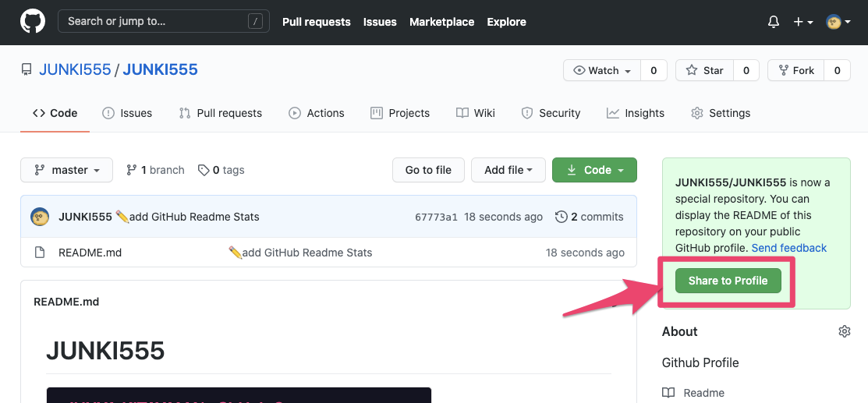Click the Go to file button
Image resolution: width=868 pixels, height=403 pixels.
428,170
